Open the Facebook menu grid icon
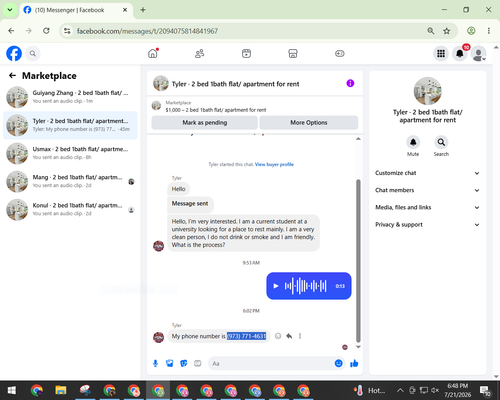Screen dimensions: 500x400 (x=441, y=53)
